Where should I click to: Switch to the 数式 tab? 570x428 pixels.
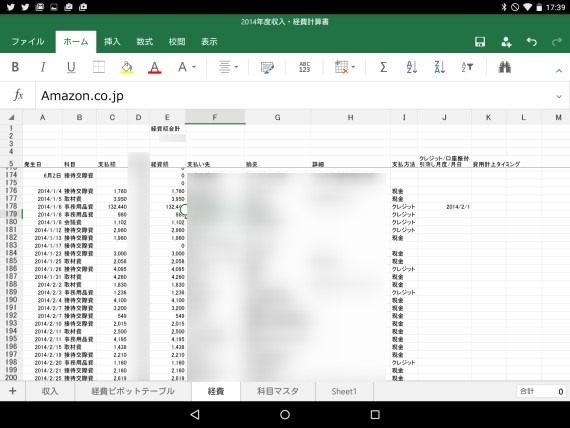pos(144,42)
